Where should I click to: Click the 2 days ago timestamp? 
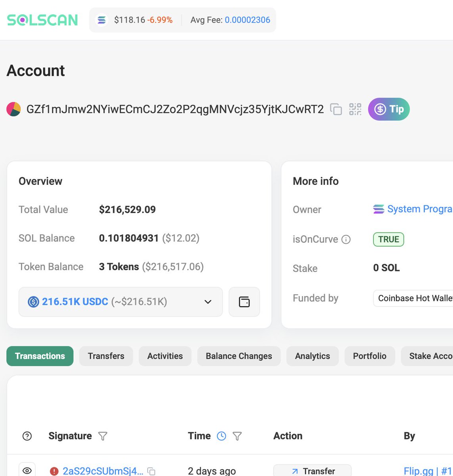coord(212,471)
